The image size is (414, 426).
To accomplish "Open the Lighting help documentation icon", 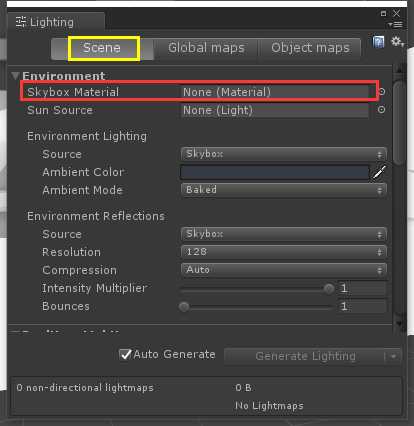I will [x=378, y=42].
